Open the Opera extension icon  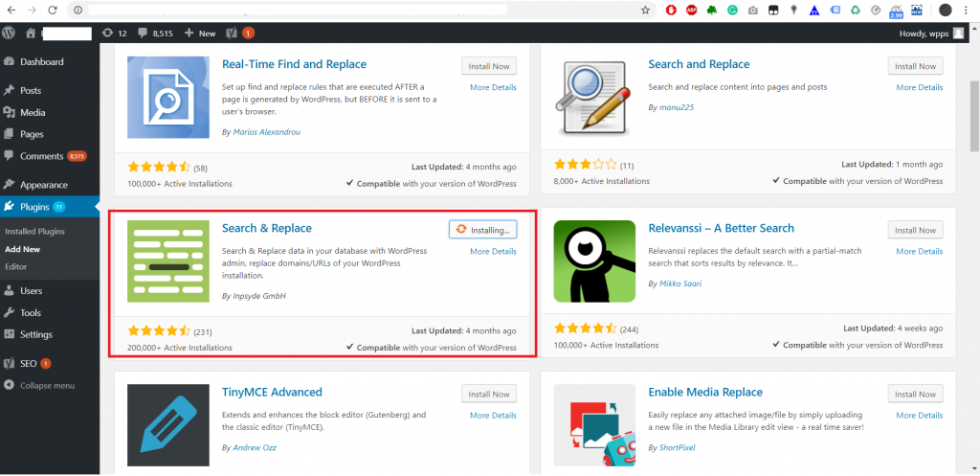(x=671, y=10)
